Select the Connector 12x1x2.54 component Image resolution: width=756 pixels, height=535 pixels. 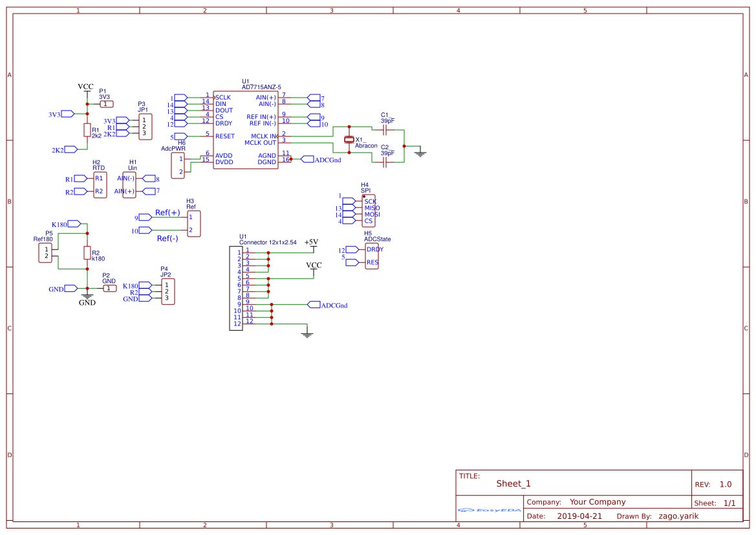point(236,288)
